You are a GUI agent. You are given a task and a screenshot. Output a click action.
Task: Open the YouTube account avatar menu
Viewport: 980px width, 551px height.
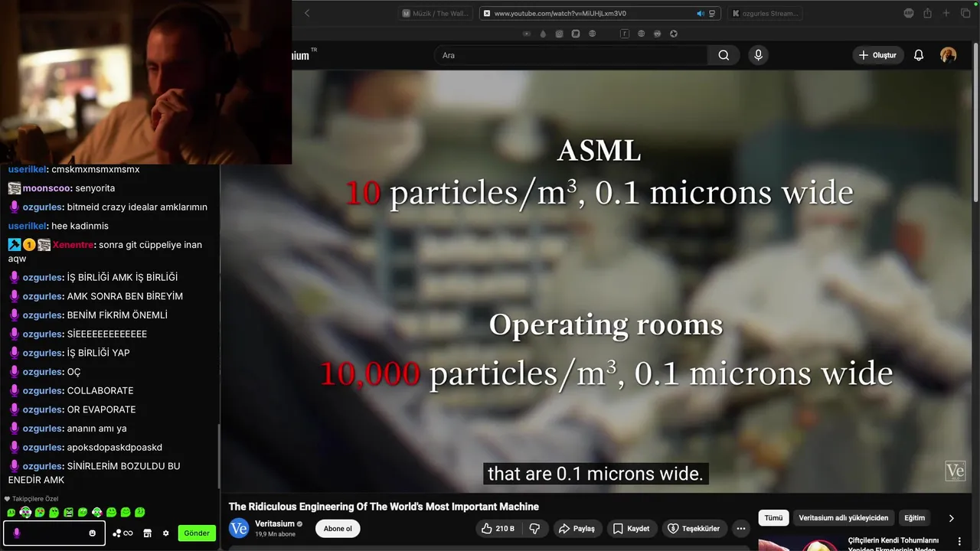(948, 55)
